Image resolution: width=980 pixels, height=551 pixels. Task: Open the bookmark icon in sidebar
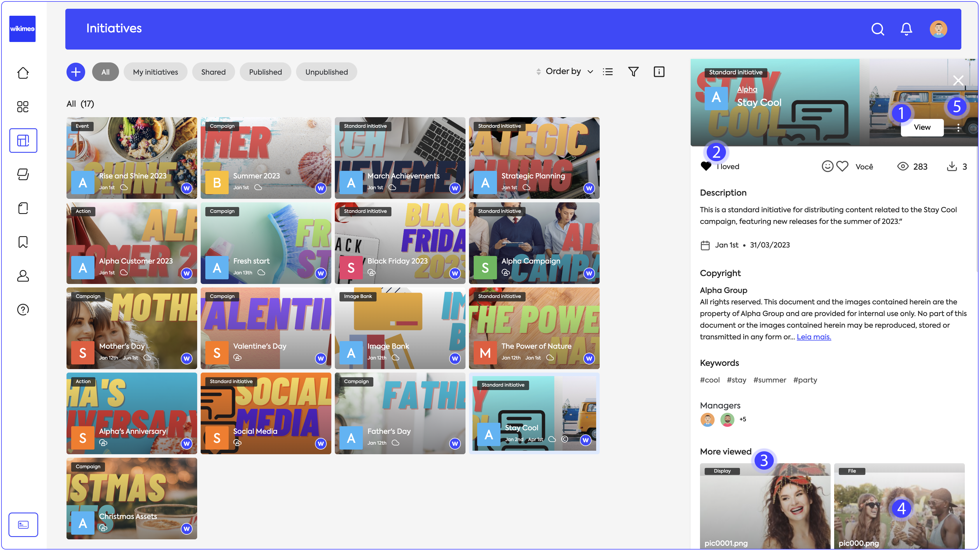coord(23,242)
